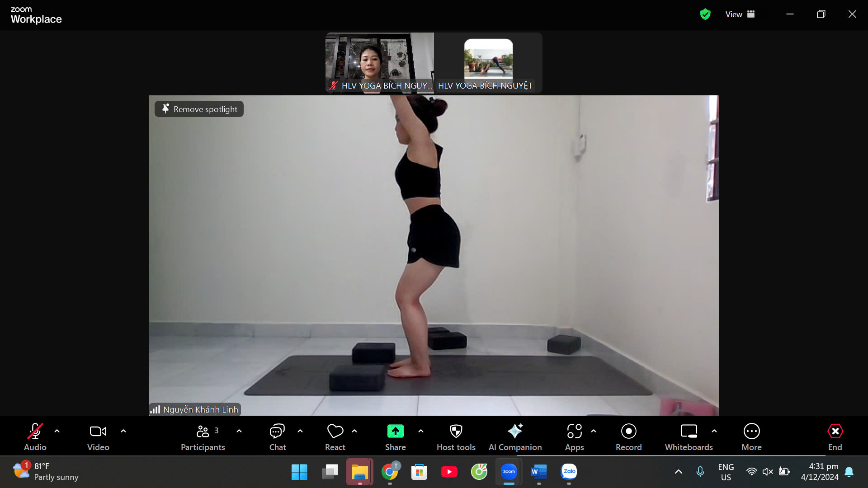The image size is (868, 488).
Task: Open the Participants panel
Action: point(203,432)
